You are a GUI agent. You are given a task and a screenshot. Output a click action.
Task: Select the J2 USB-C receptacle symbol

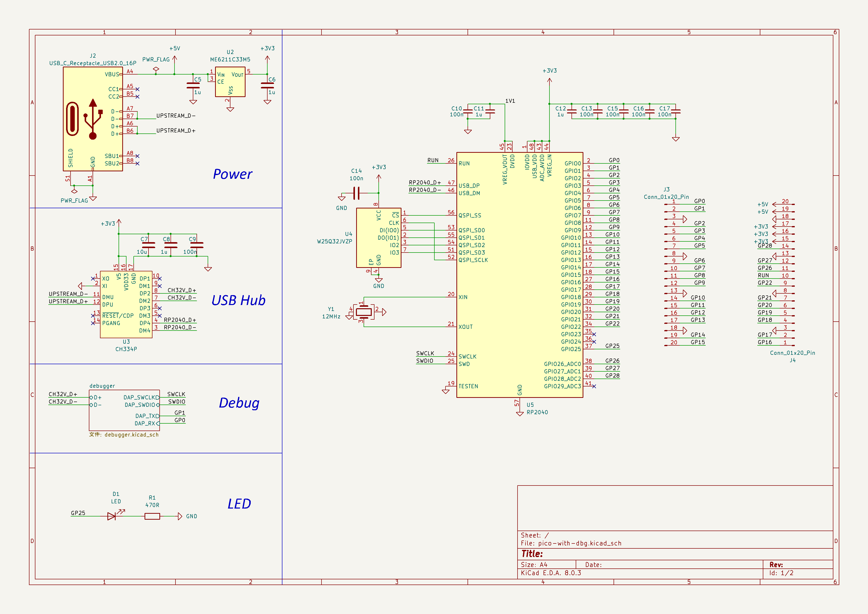point(93,119)
